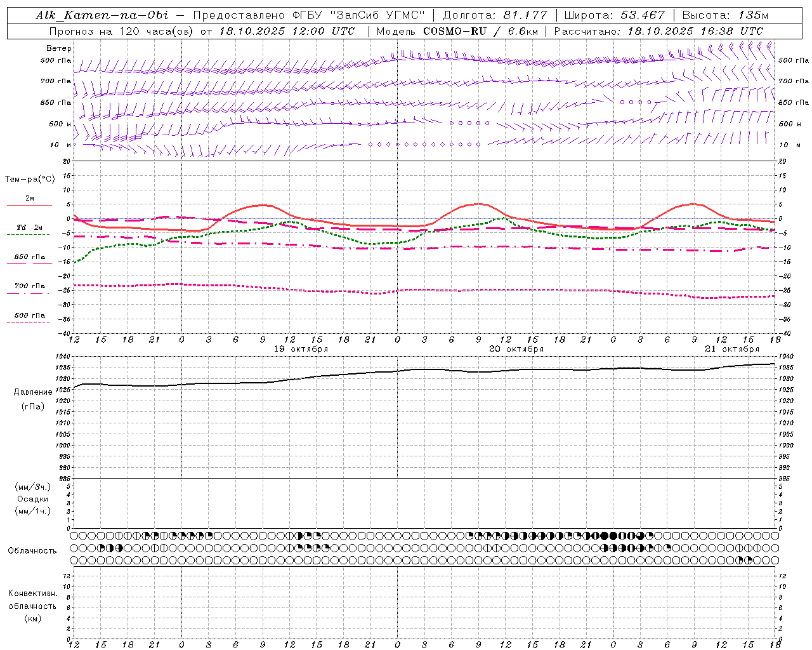812x650 pixels.
Task: Click the Ветер panel label
Action: [x=59, y=48]
